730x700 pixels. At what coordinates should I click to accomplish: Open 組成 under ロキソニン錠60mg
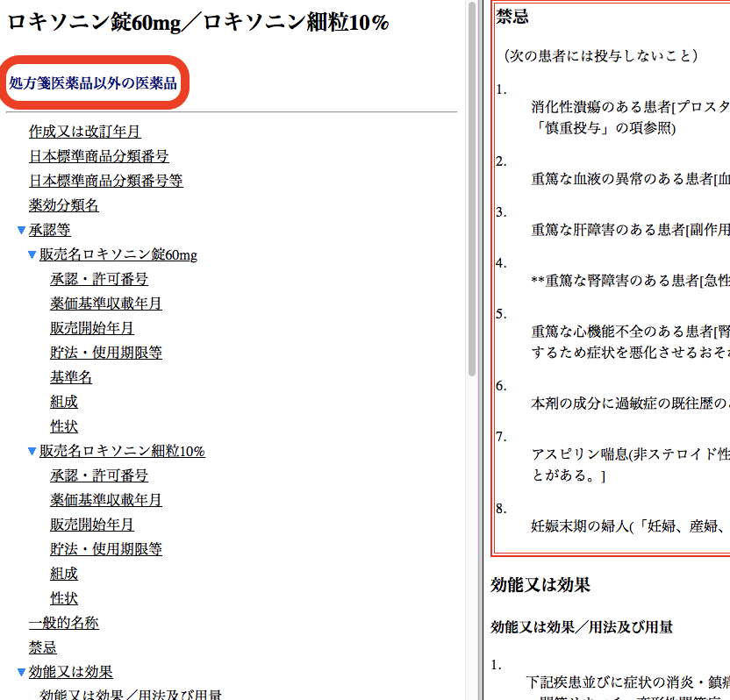(x=64, y=402)
